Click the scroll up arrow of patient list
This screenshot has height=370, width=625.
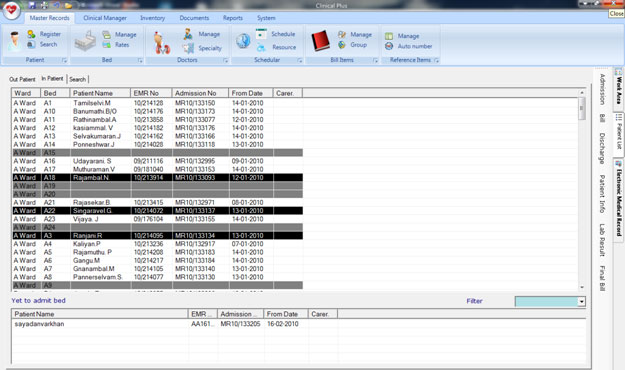coord(582,92)
